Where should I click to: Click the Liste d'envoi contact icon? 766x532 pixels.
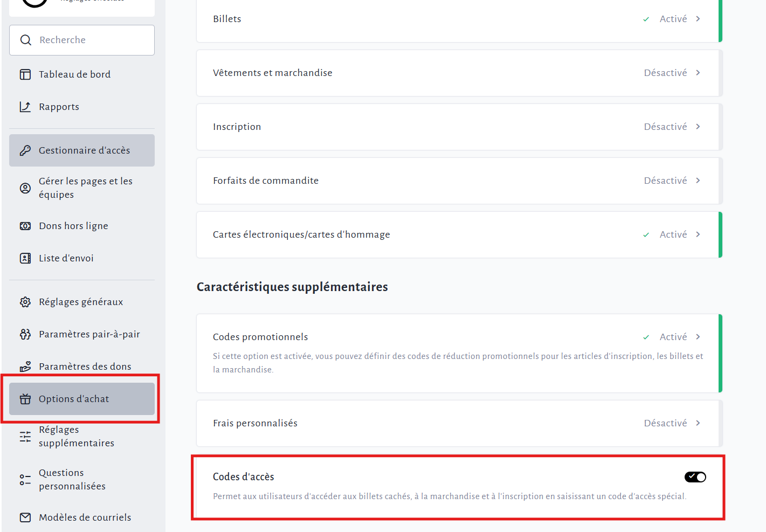pos(25,258)
